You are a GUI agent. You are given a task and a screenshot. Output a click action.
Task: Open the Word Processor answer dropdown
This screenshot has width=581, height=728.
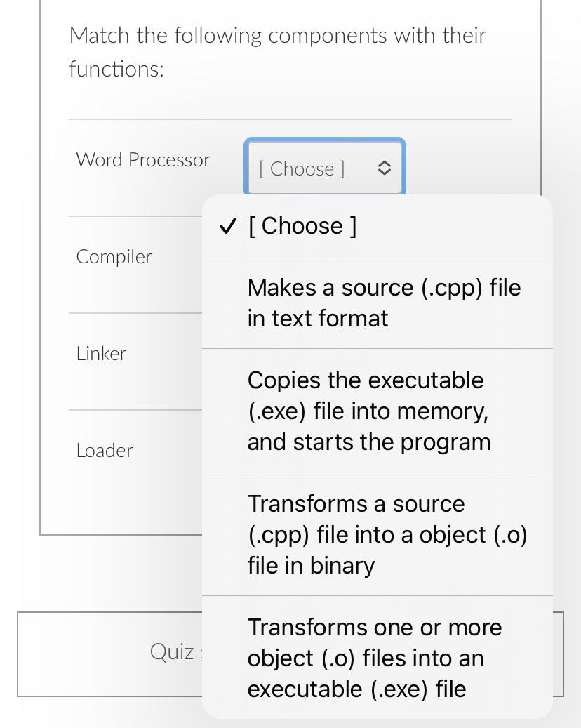coord(324,167)
